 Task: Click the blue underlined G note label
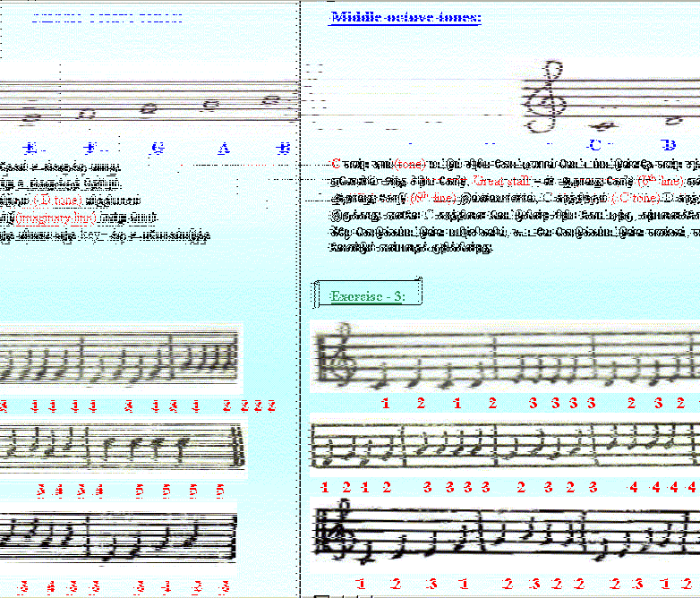tap(158, 148)
